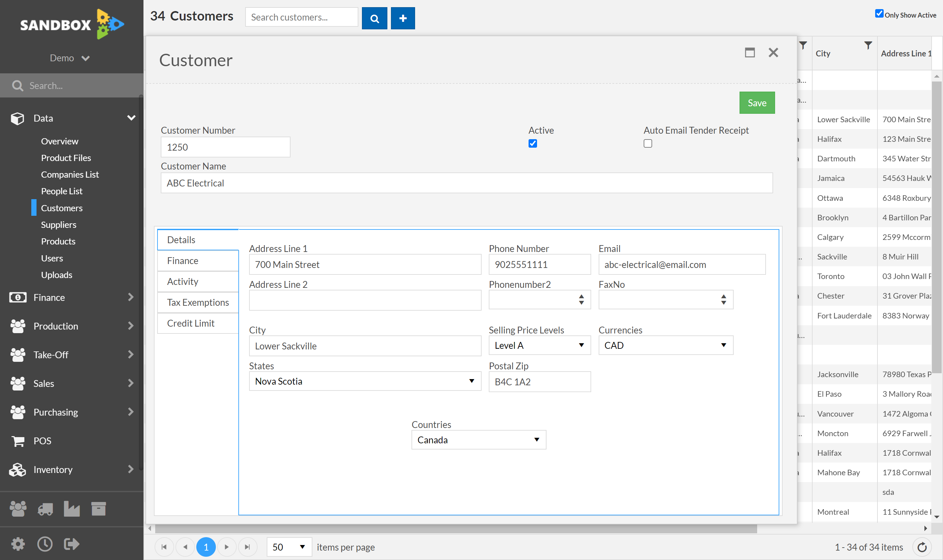The image size is (943, 560).
Task: Click the sidebar search magnifier icon
Action: point(17,86)
